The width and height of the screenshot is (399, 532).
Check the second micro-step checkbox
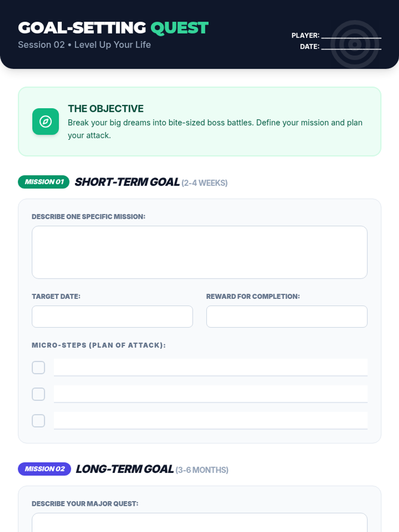point(39,394)
